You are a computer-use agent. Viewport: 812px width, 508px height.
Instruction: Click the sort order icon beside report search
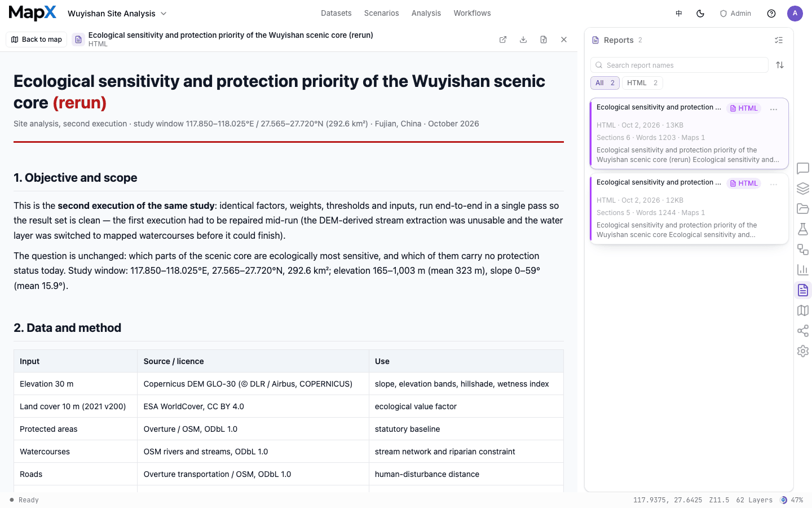click(x=780, y=65)
